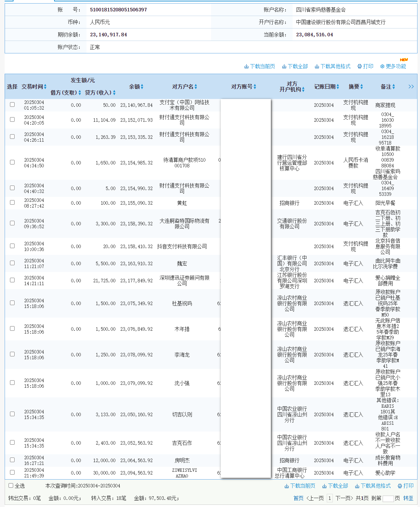Click account number 51001815208051506397
This screenshot has width=420, height=507.
click(119, 10)
